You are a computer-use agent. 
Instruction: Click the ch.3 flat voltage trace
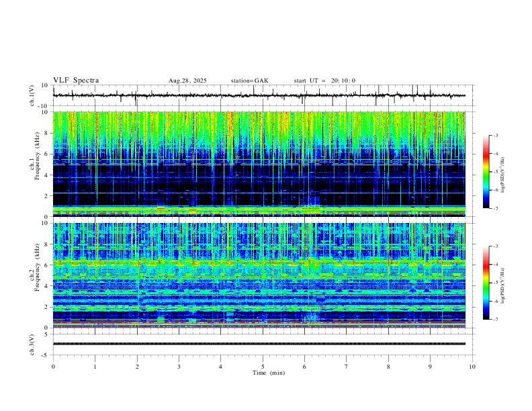point(259,344)
